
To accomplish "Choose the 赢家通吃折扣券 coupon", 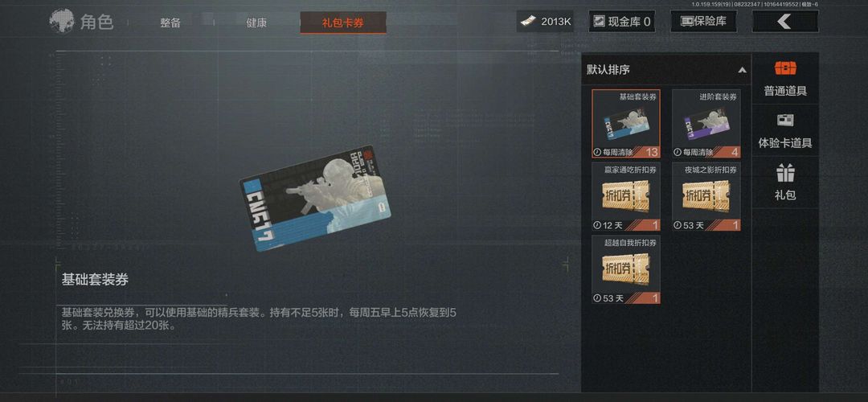I will coord(625,196).
